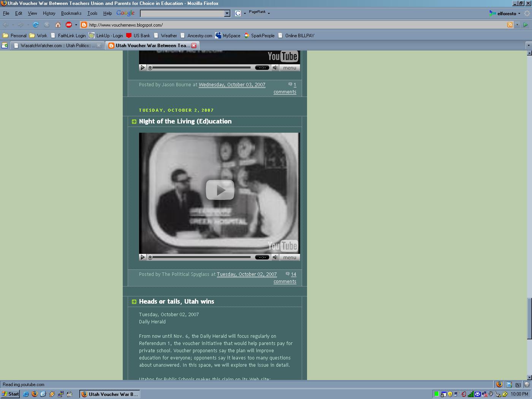
Task: Open the MySpace bookmark
Action: pyautogui.click(x=228, y=35)
